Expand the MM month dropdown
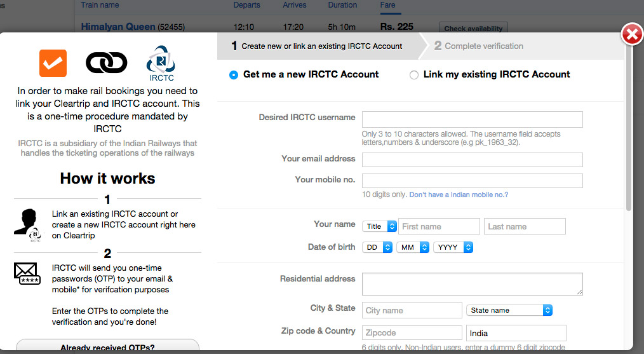 click(413, 247)
